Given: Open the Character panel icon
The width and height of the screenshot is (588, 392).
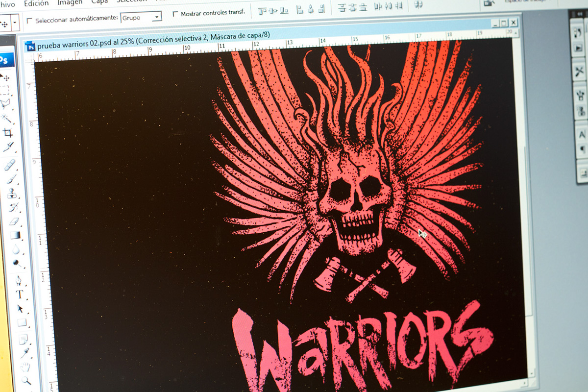Looking at the screenshot, I should point(582,134).
